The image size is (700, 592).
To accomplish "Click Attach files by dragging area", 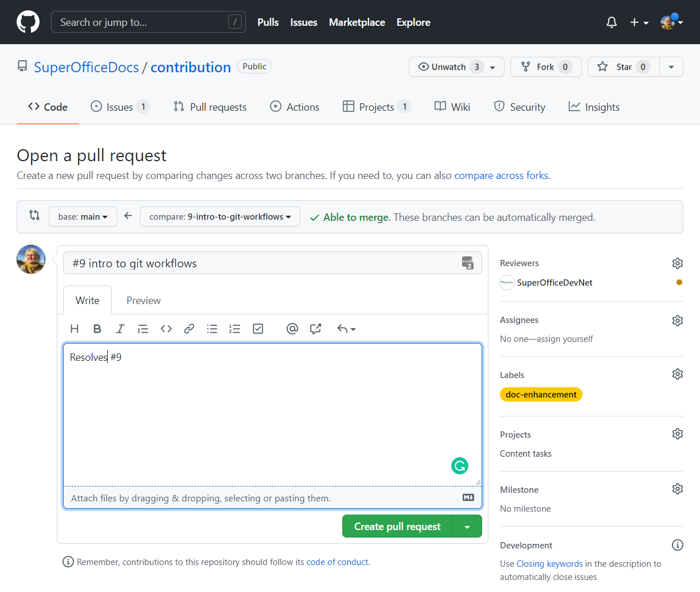I will 272,498.
